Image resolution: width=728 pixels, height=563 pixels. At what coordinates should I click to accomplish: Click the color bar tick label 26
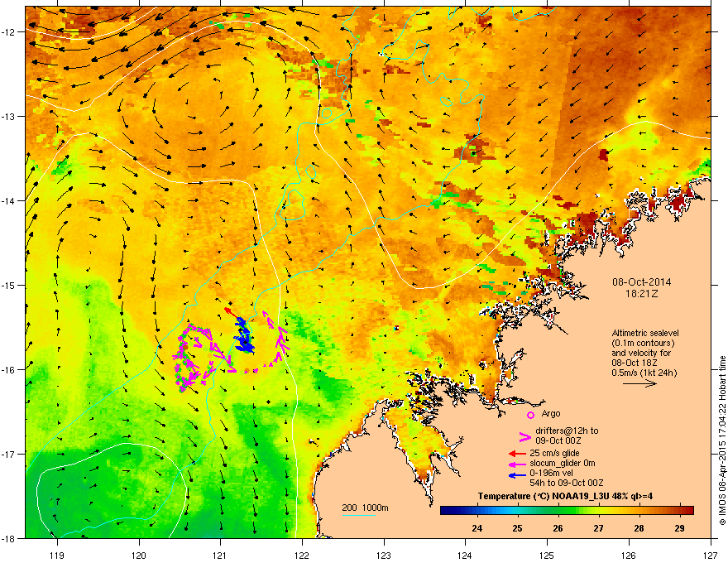pos(558,528)
